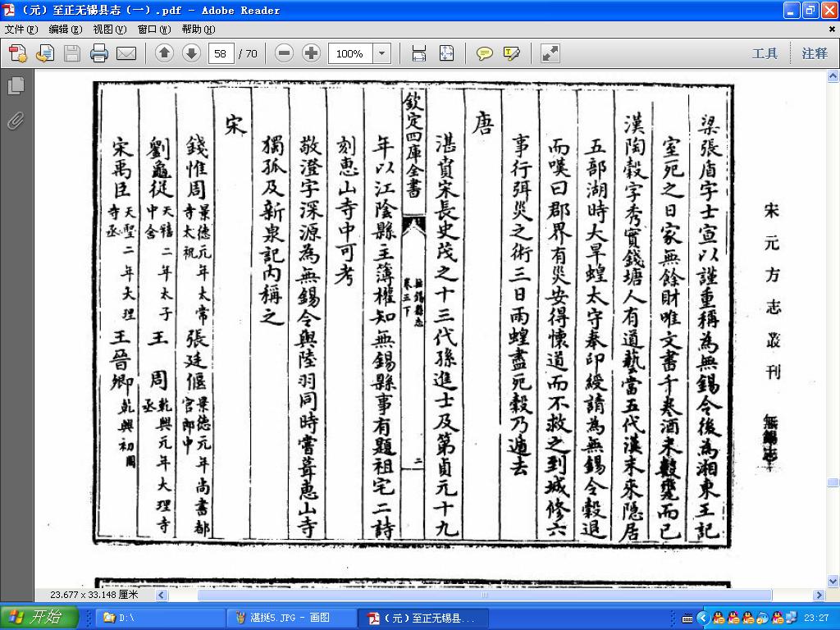840x630 pixels.
Task: Click the page number input field
Action: point(221,53)
